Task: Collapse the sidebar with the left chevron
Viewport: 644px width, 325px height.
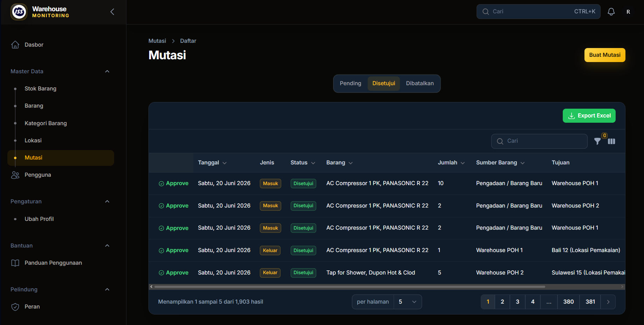Action: pos(112,12)
